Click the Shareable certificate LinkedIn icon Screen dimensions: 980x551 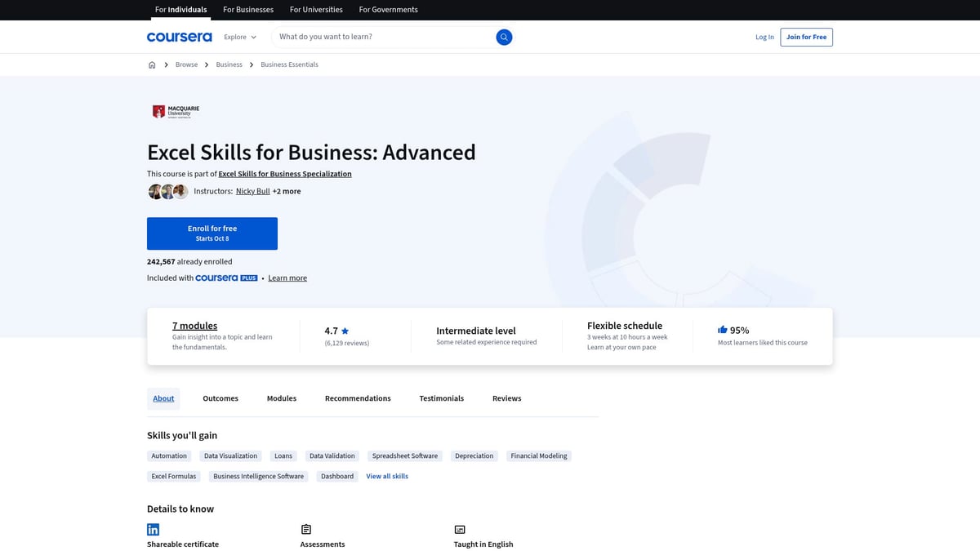pyautogui.click(x=153, y=529)
